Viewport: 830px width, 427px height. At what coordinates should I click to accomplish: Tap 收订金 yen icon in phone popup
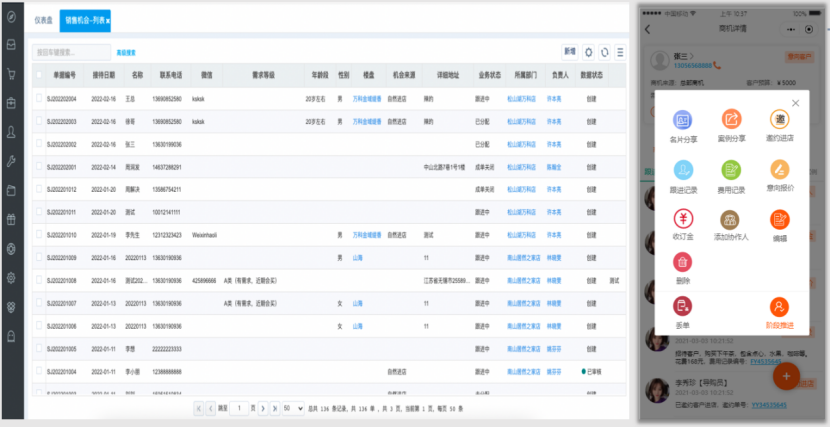683,219
